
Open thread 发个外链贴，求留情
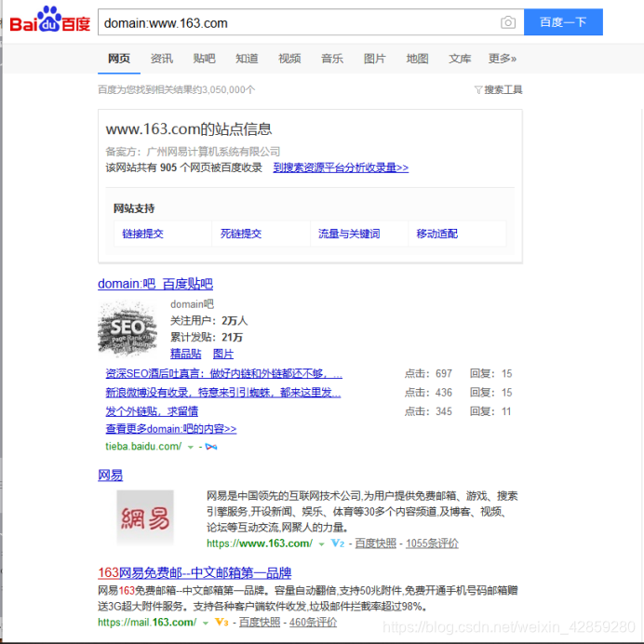[x=152, y=411]
